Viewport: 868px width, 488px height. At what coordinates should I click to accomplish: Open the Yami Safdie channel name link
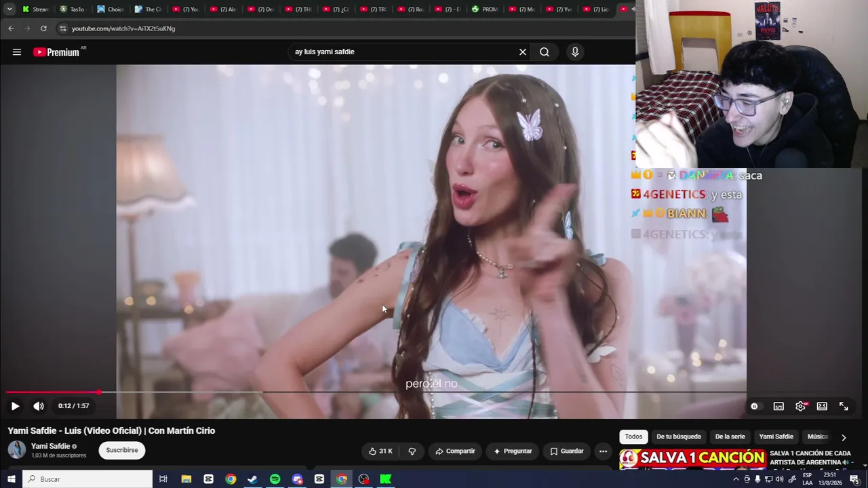point(51,446)
